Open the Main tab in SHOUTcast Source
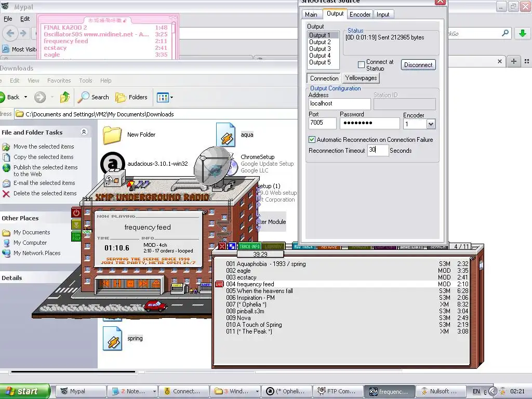Image resolution: width=532 pixels, height=399 pixels. tap(311, 15)
